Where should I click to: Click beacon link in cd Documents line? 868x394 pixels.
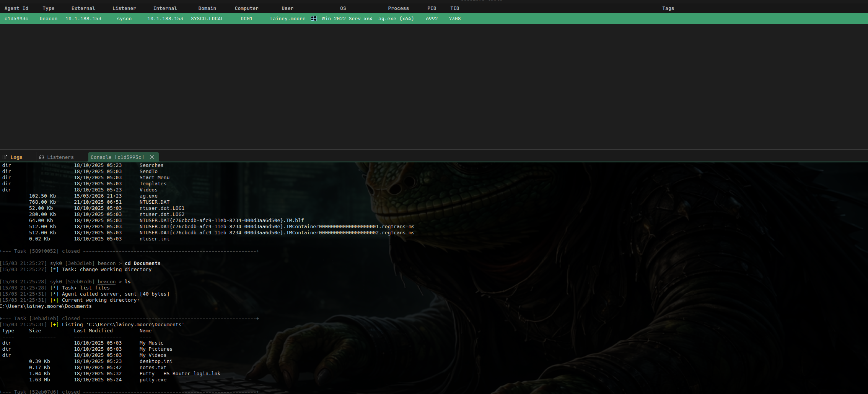107,263
